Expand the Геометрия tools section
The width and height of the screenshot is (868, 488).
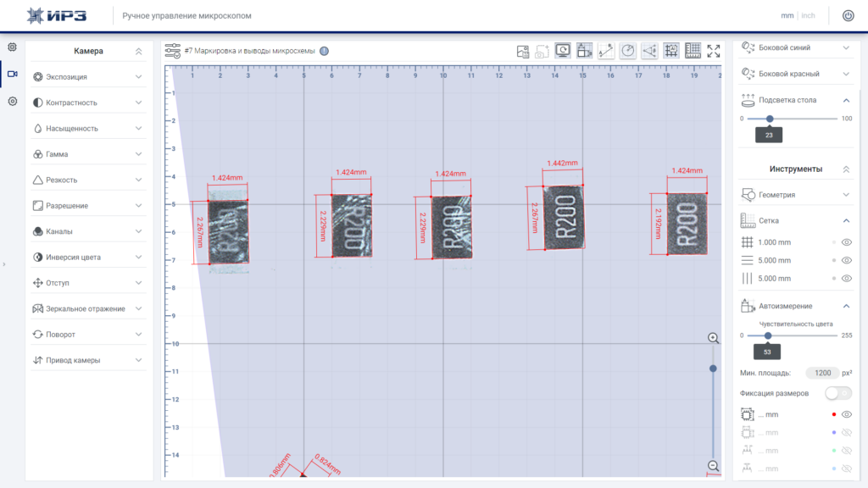pos(795,195)
